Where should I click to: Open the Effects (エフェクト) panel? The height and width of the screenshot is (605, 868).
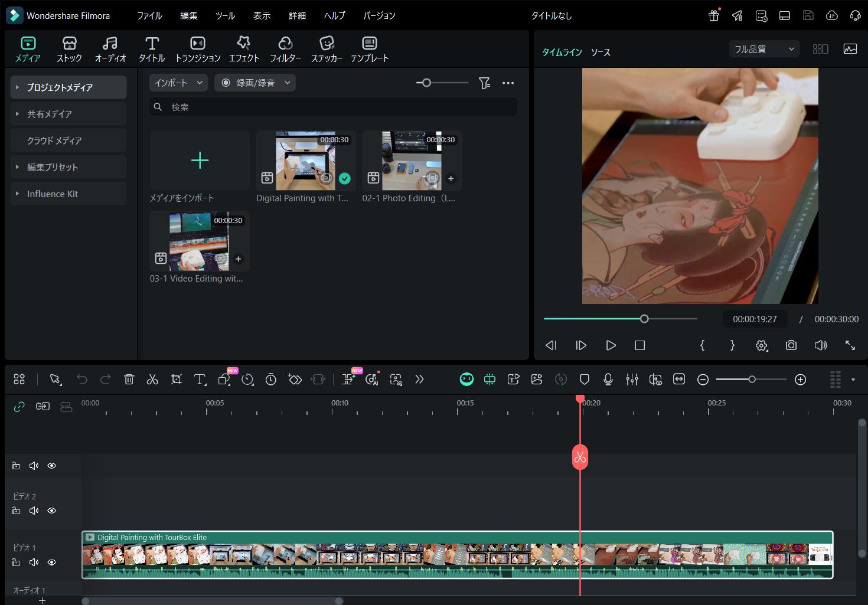[x=244, y=49]
